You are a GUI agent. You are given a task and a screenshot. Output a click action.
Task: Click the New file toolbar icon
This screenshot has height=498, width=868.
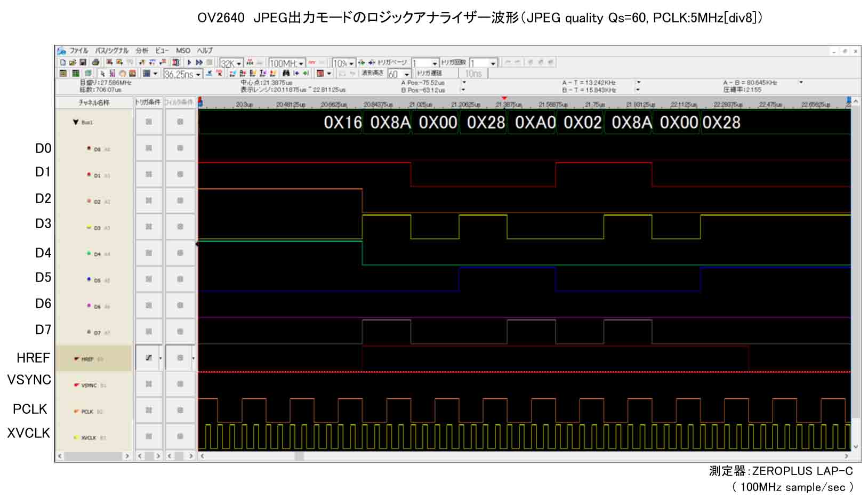63,63
